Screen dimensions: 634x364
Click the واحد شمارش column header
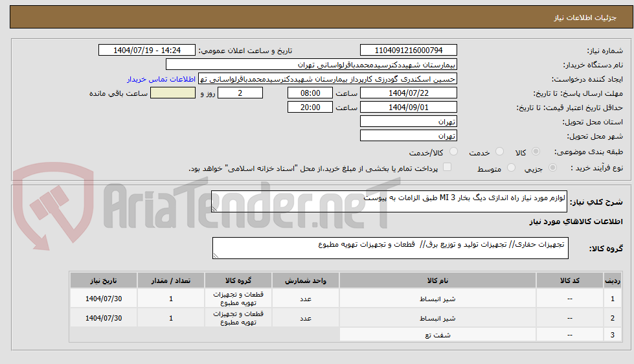(306, 280)
